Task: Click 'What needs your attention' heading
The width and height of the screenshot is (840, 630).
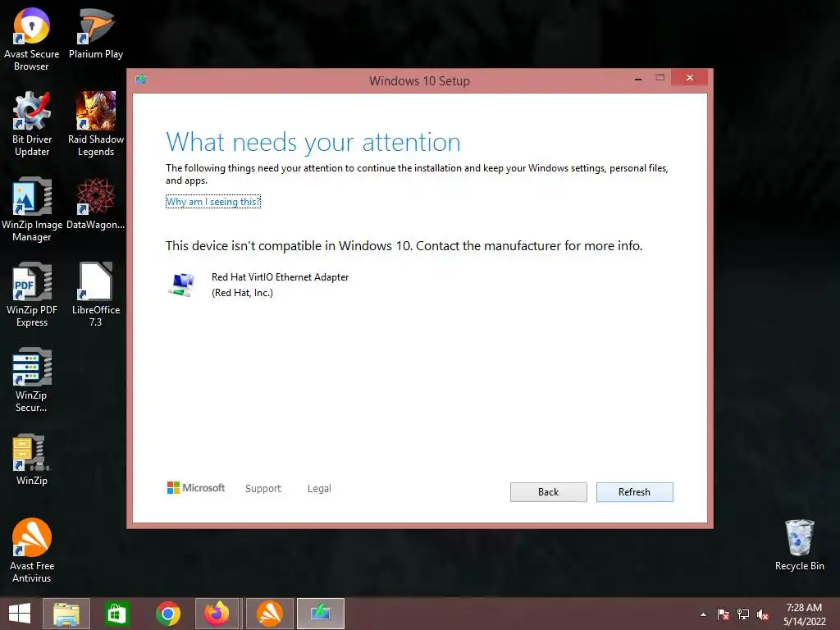Action: 313,142
